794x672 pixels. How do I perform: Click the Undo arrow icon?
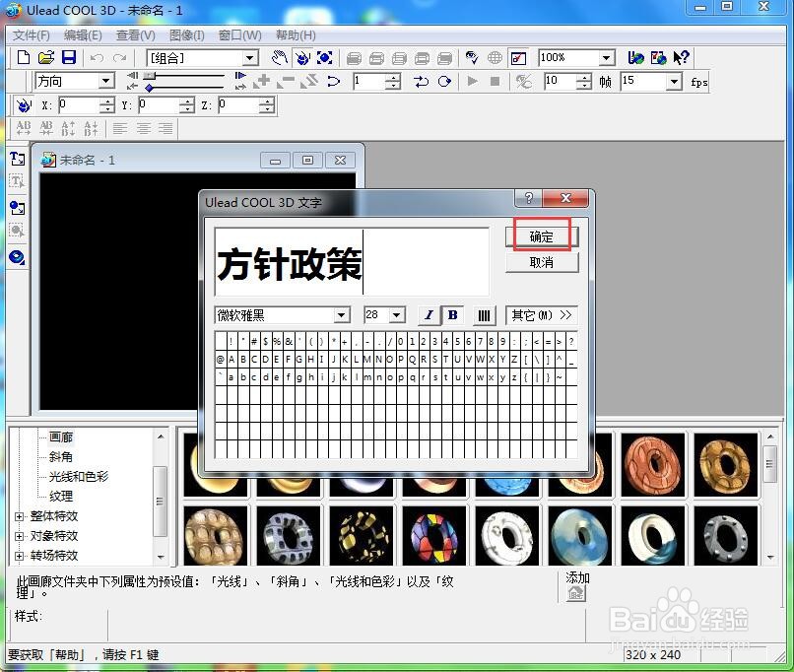[97, 58]
